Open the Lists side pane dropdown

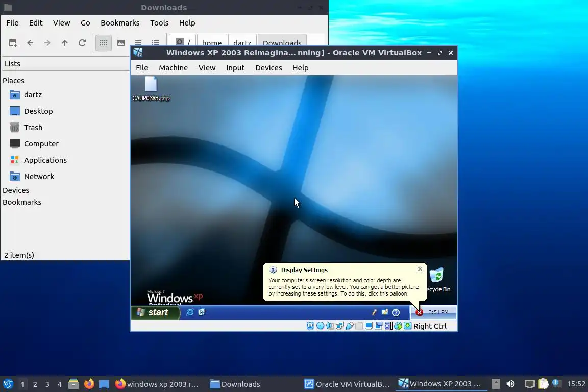pyautogui.click(x=66, y=64)
